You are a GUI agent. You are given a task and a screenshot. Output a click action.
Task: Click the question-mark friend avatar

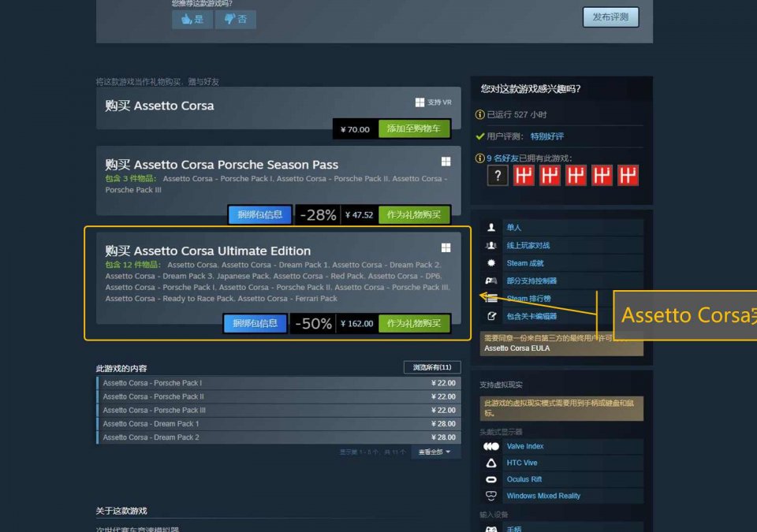(x=498, y=175)
